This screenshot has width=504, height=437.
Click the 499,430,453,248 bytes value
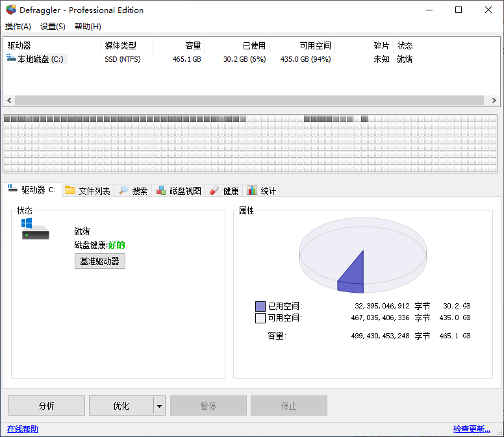click(x=380, y=336)
